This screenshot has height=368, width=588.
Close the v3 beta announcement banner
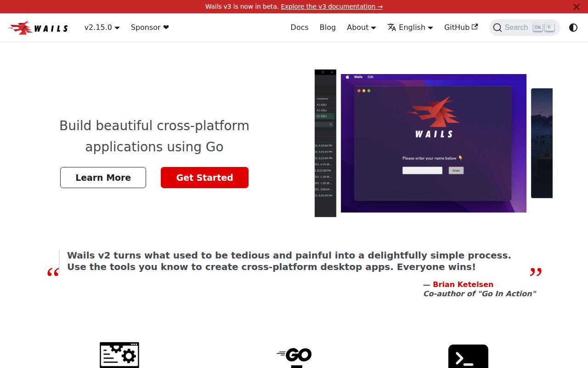pyautogui.click(x=576, y=7)
